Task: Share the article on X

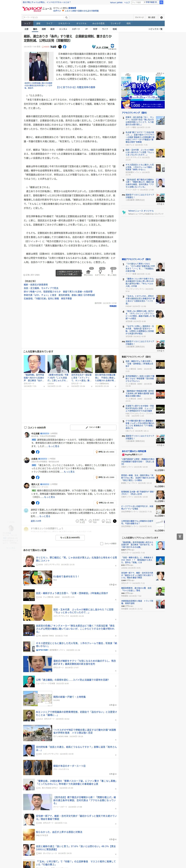Action: coord(60,47)
